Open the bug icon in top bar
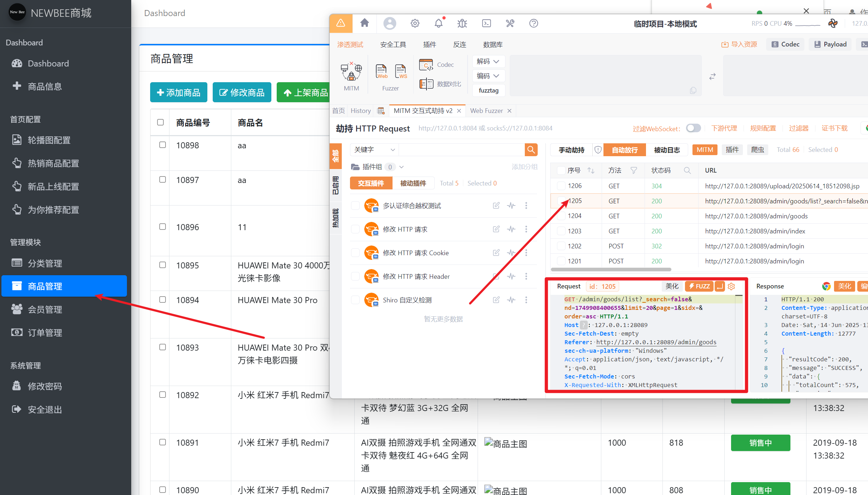 [x=462, y=24]
